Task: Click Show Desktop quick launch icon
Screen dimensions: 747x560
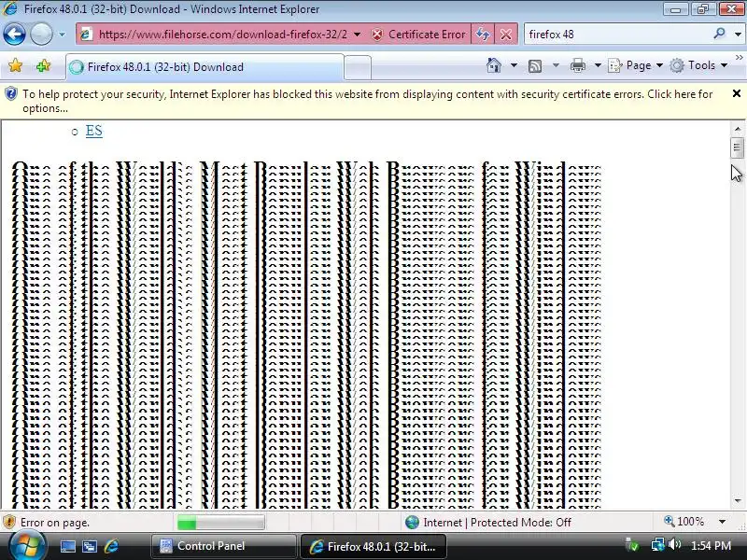Action: tap(67, 546)
